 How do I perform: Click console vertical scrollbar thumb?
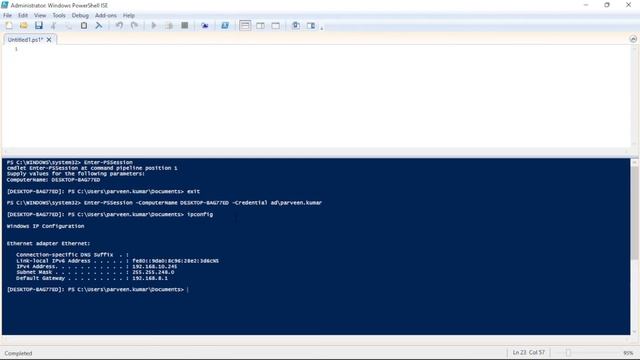coord(634,212)
